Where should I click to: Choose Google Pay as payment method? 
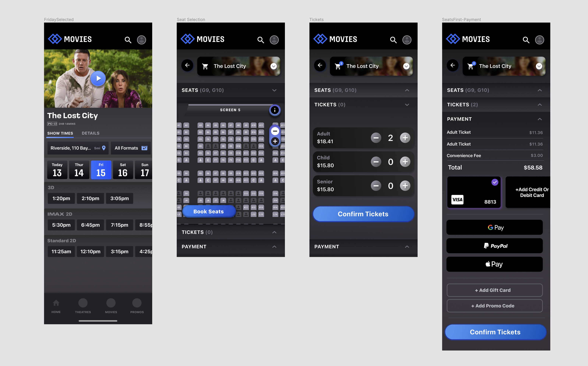click(494, 227)
